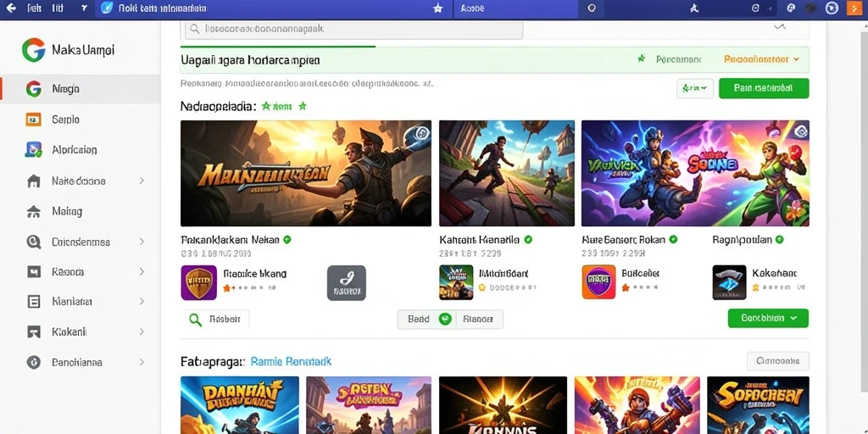The image size is (868, 434).
Task: Click the G icon next to Nlagp
Action: [34, 88]
